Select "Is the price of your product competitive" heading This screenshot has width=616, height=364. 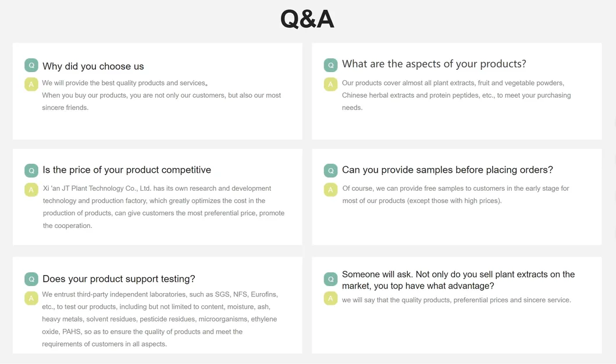(x=127, y=170)
